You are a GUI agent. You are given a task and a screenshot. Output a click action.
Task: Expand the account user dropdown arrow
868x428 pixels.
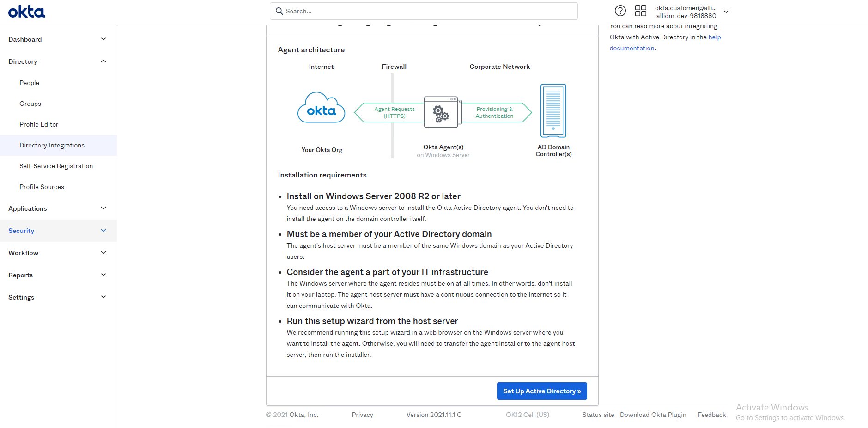(726, 12)
